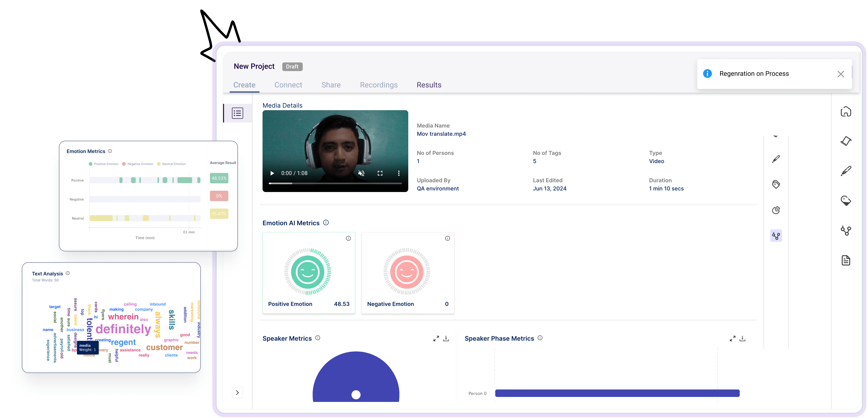Open the Create tab
The image size is (868, 418).
pos(244,85)
